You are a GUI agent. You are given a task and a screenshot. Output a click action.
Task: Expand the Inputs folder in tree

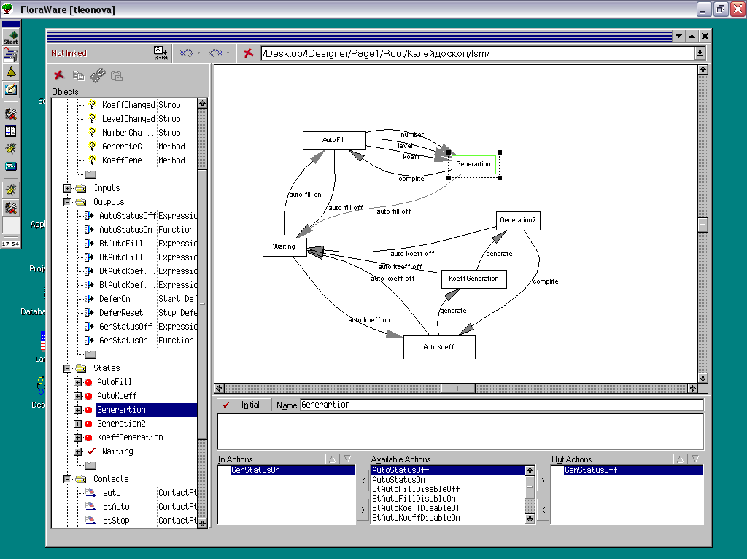pos(68,188)
